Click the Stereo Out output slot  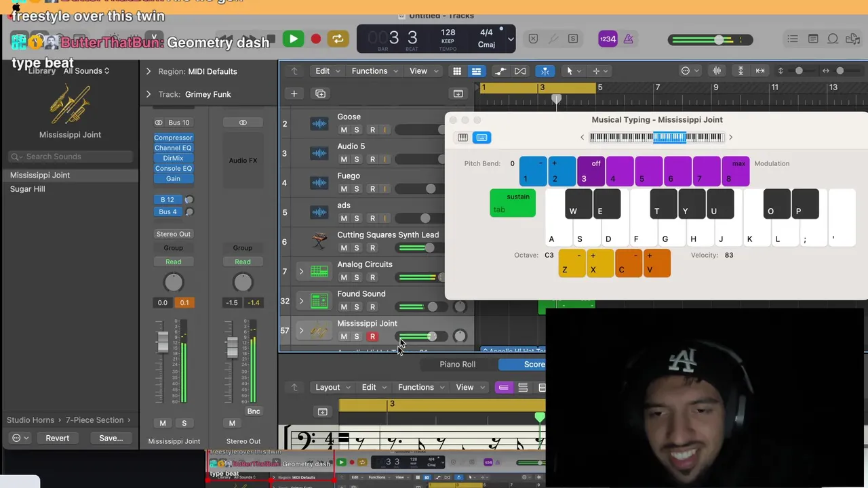(x=174, y=234)
